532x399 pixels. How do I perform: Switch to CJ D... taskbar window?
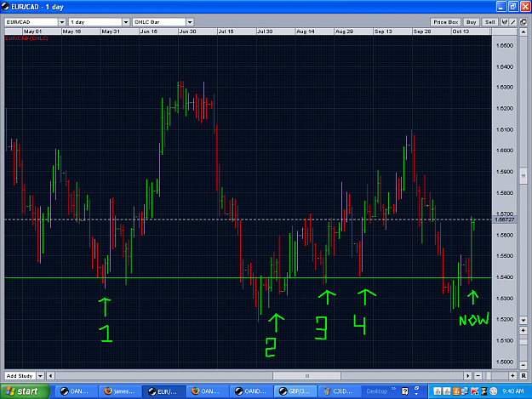[339, 391]
